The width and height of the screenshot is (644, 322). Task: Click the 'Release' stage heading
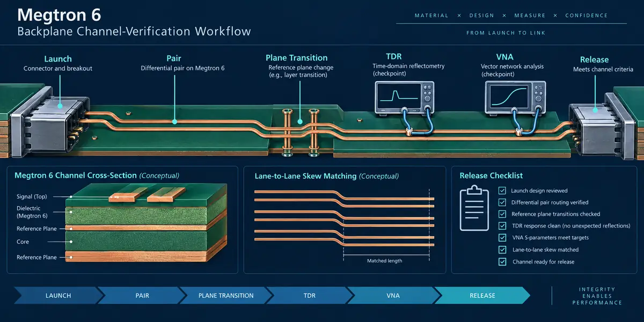click(594, 60)
